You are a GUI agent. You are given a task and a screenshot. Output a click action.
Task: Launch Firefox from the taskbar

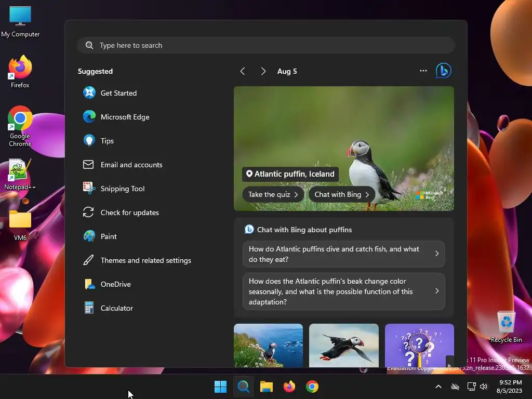289,387
